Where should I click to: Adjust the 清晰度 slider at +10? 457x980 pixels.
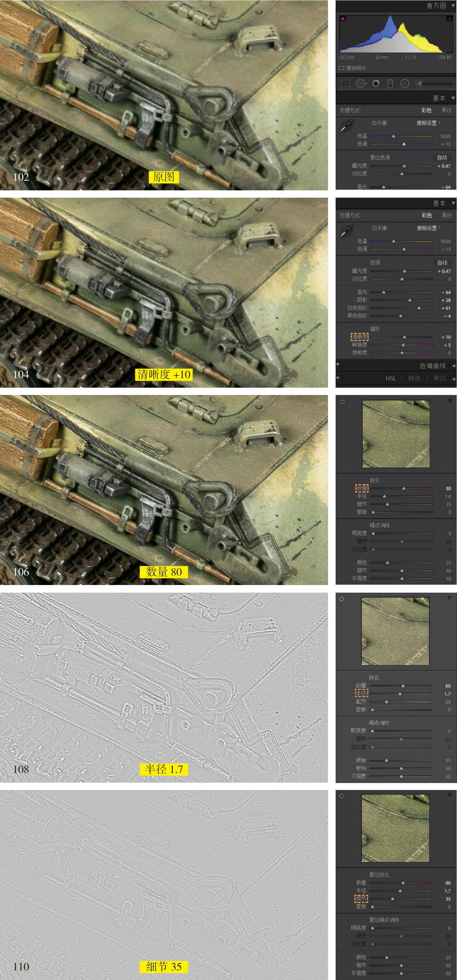401,337
